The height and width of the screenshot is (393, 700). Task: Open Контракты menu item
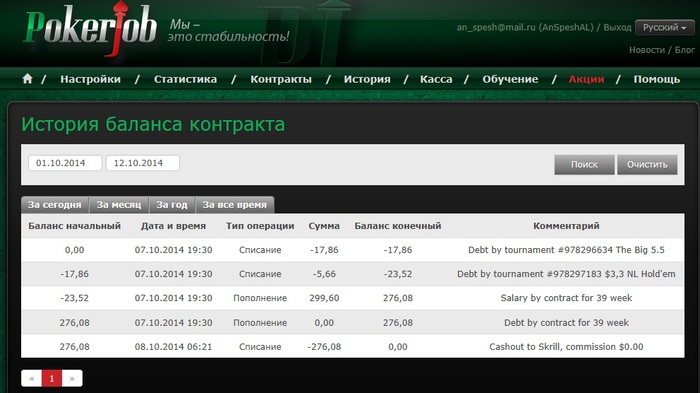[281, 79]
